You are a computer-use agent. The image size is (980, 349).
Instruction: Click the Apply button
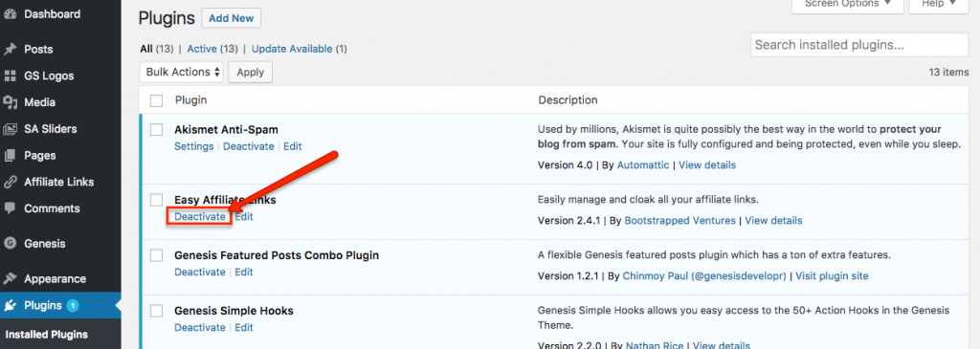[251, 72]
